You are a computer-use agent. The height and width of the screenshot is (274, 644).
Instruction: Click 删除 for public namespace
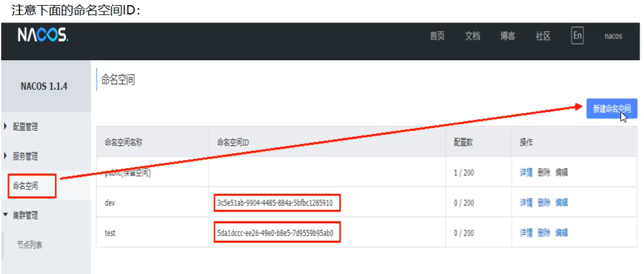tap(544, 172)
